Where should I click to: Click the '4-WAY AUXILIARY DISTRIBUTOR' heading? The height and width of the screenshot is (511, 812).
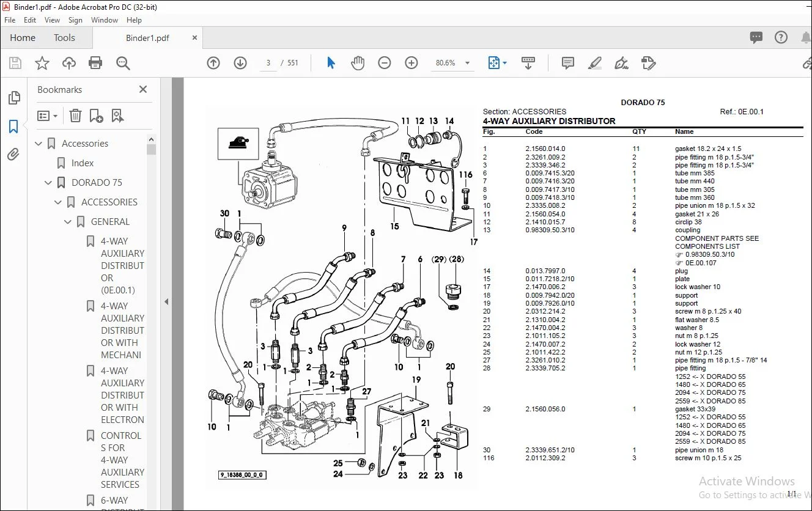point(549,121)
